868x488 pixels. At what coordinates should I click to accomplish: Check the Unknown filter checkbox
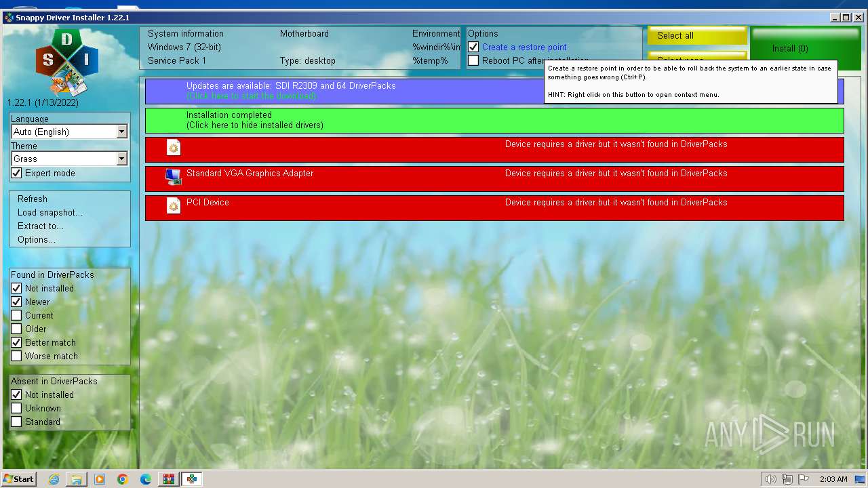(16, 409)
